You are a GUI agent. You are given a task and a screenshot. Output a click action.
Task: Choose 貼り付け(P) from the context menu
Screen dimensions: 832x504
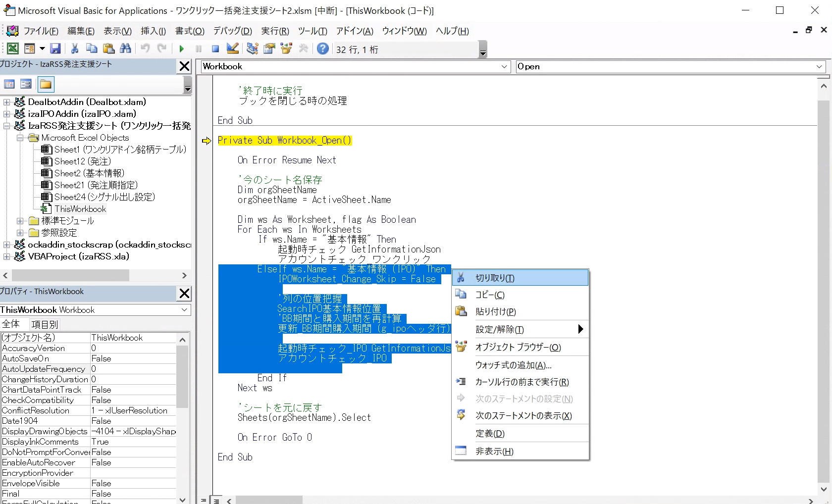point(520,311)
